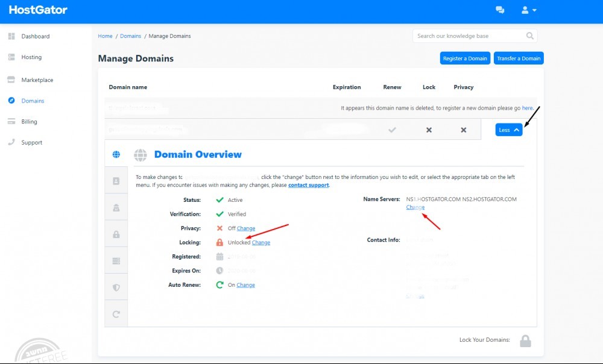Open Dashboard in the sidebar
This screenshot has height=364, width=603.
coord(36,36)
